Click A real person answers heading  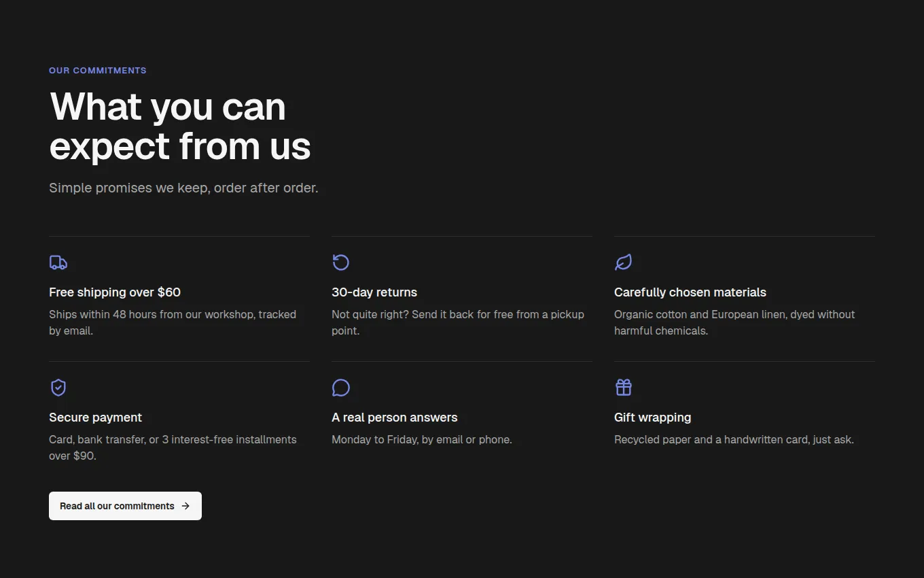395,418
